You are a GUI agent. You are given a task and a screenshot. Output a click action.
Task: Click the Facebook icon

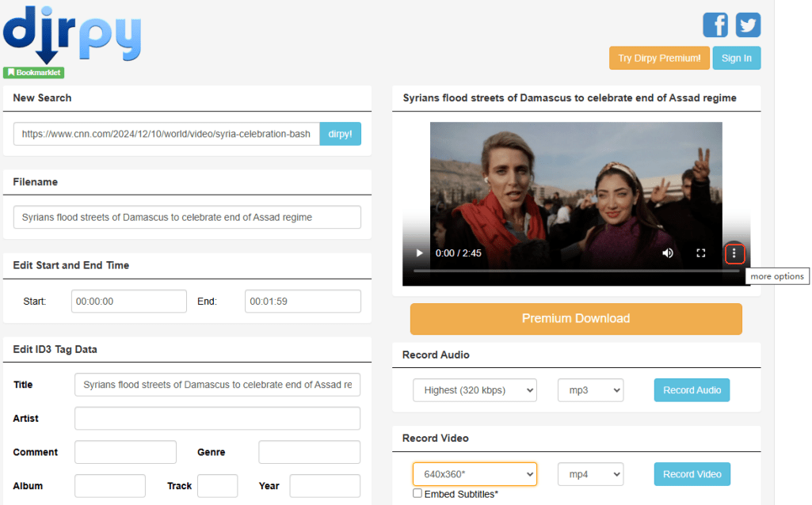coord(715,25)
